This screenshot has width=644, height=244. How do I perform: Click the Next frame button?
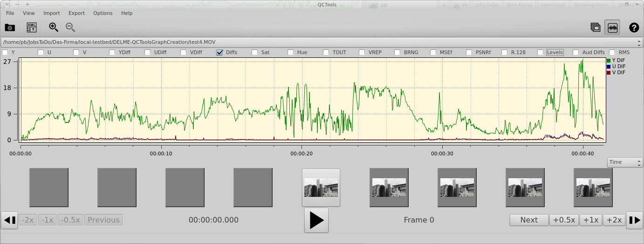click(x=529, y=220)
